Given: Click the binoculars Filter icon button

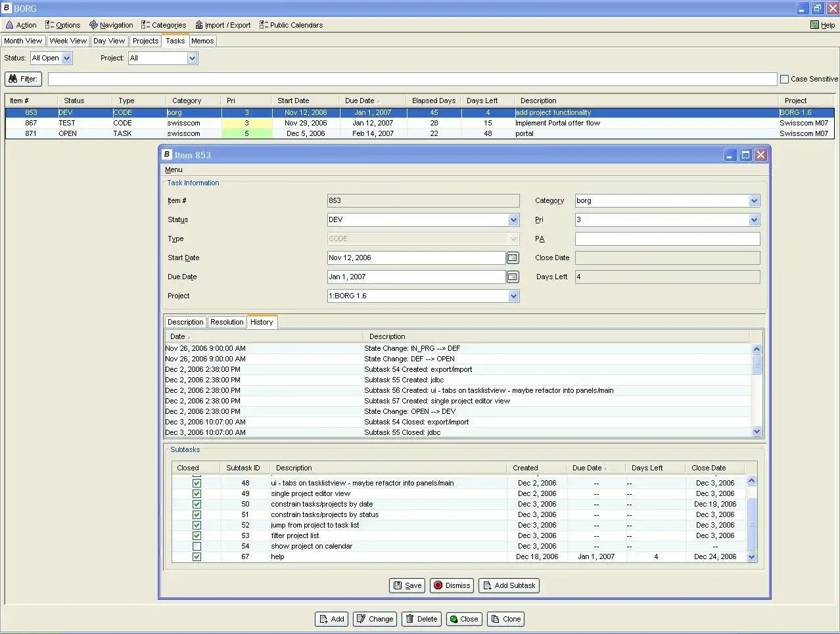Looking at the screenshot, I should pos(23,79).
